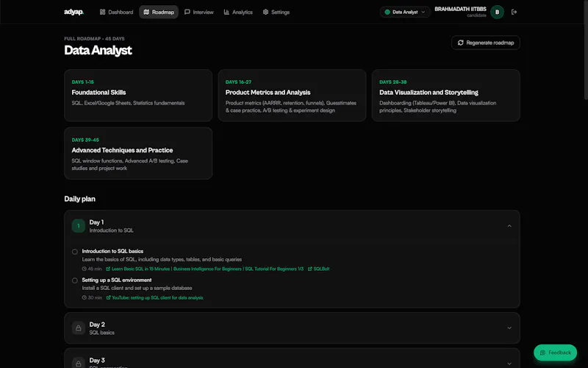This screenshot has width=588, height=368.
Task: Mark Introduction to SQL basics as complete
Action: pyautogui.click(x=75, y=252)
